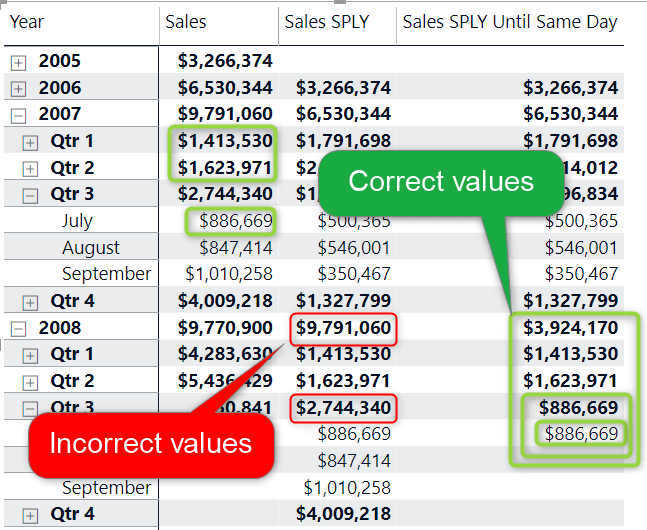
Task: Select the Sales SPLY column header
Action: click(326, 22)
